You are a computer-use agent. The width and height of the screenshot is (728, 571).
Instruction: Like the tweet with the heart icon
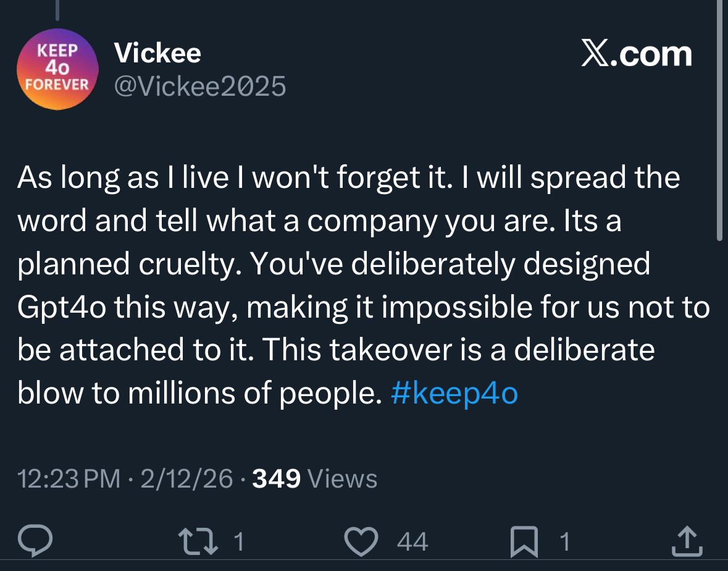361,542
